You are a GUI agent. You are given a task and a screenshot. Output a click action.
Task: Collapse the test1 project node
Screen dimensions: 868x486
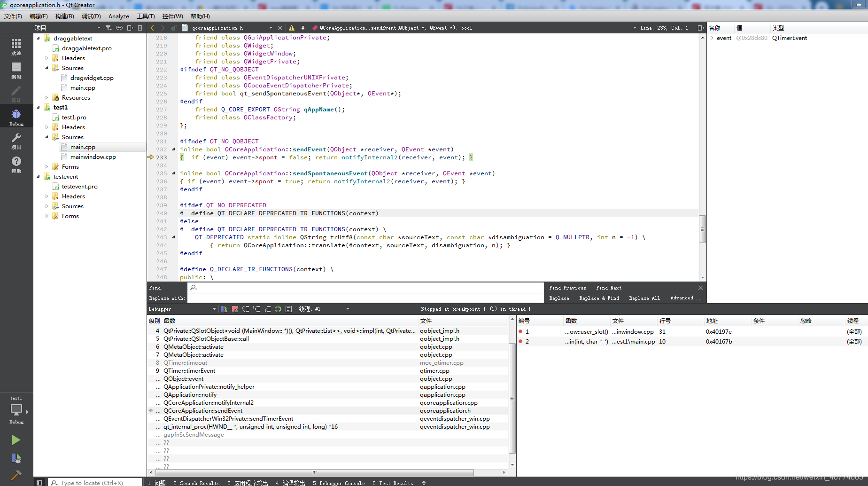point(38,108)
